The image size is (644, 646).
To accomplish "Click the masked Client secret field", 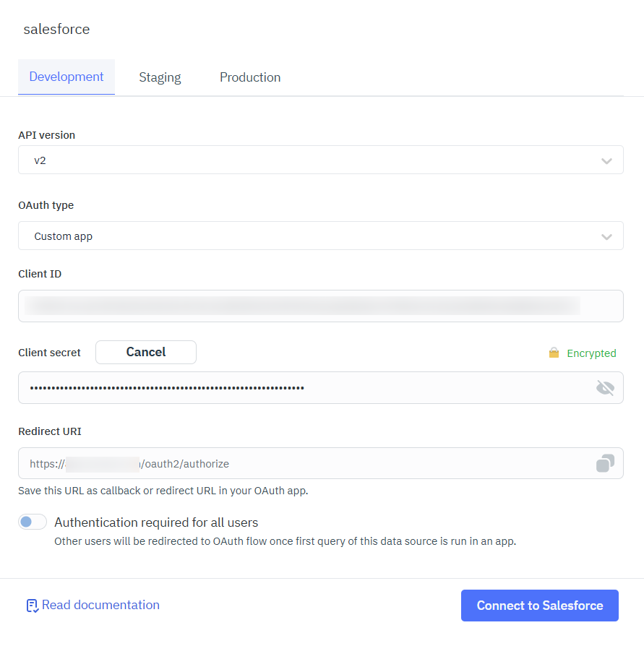I will point(289,387).
